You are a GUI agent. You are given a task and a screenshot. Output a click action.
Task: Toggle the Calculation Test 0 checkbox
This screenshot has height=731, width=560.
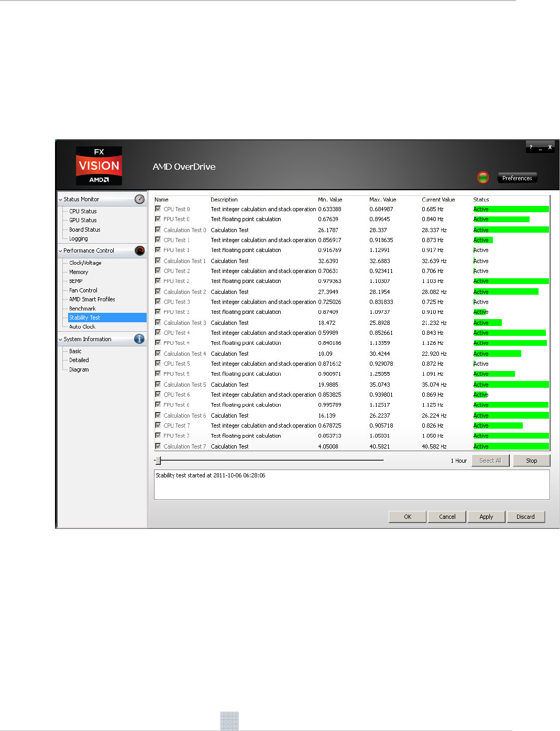coord(158,230)
